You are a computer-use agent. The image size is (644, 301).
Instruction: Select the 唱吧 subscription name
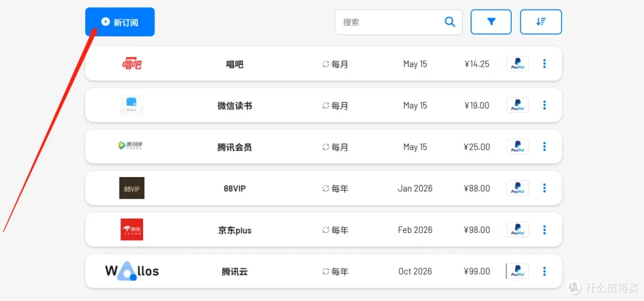235,64
